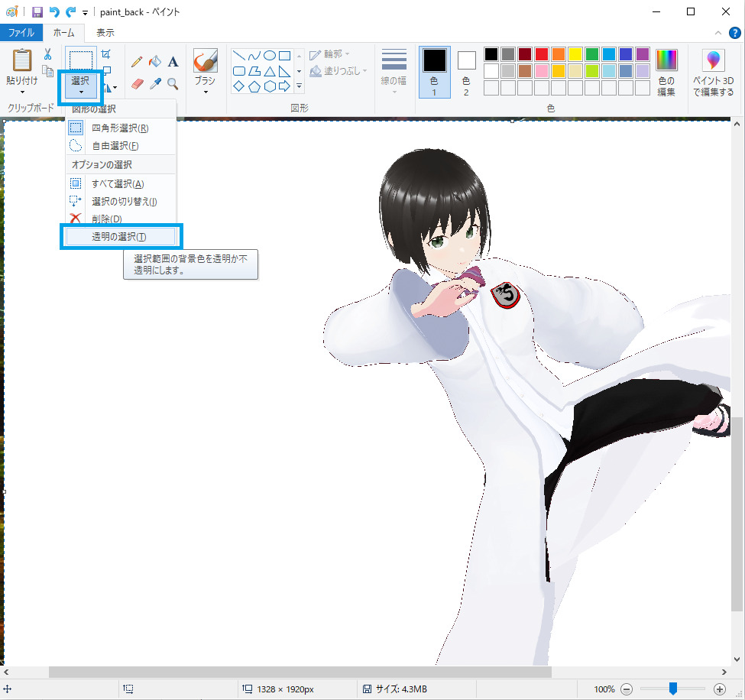Screen dimensions: 745x700
Task: Select 自由選択(F) selection mode
Action: (121, 146)
